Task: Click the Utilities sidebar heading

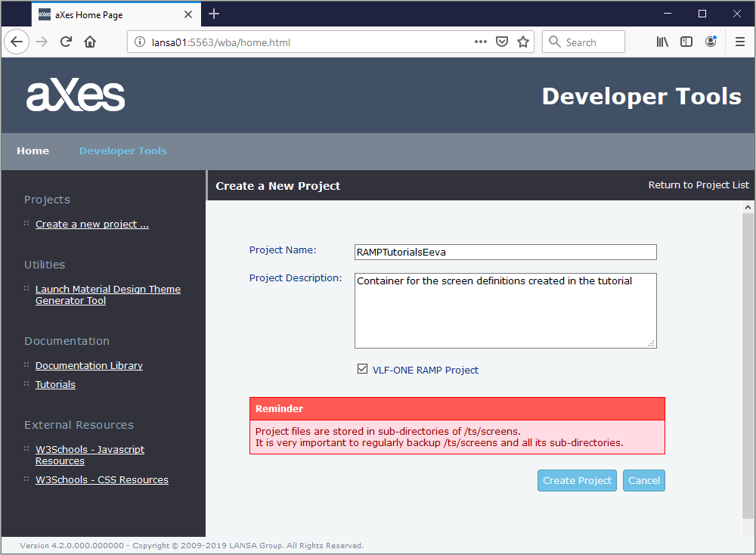Action: pos(45,265)
